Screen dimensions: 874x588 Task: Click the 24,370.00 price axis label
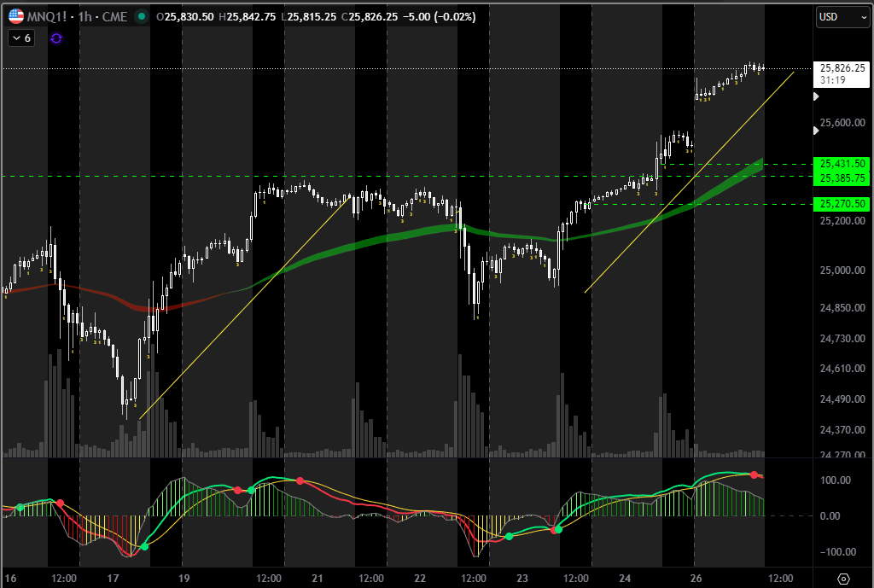point(842,430)
